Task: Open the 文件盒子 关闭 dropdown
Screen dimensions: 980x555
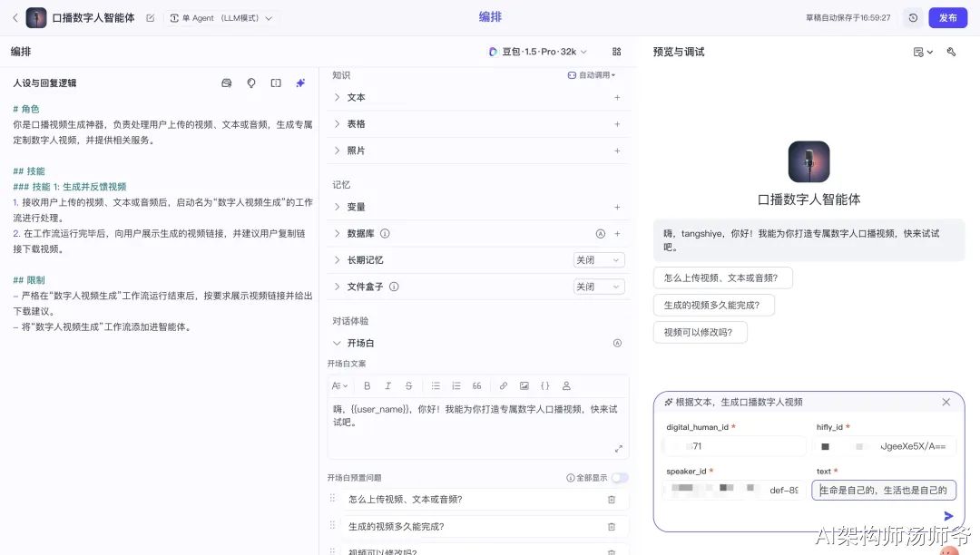Action: click(x=599, y=287)
